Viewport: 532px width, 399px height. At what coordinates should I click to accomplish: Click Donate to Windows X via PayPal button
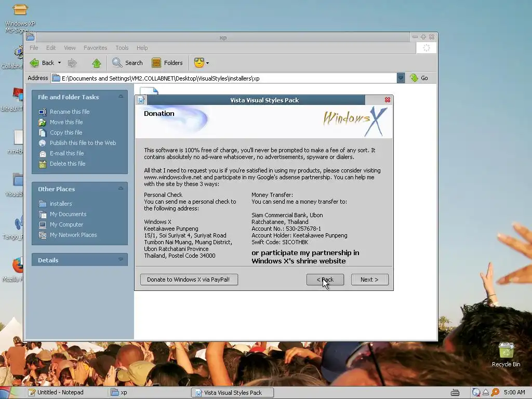click(189, 280)
